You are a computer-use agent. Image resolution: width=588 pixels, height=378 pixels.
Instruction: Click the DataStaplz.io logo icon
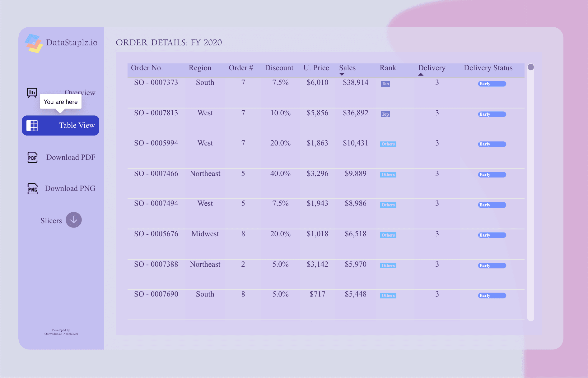(33, 43)
